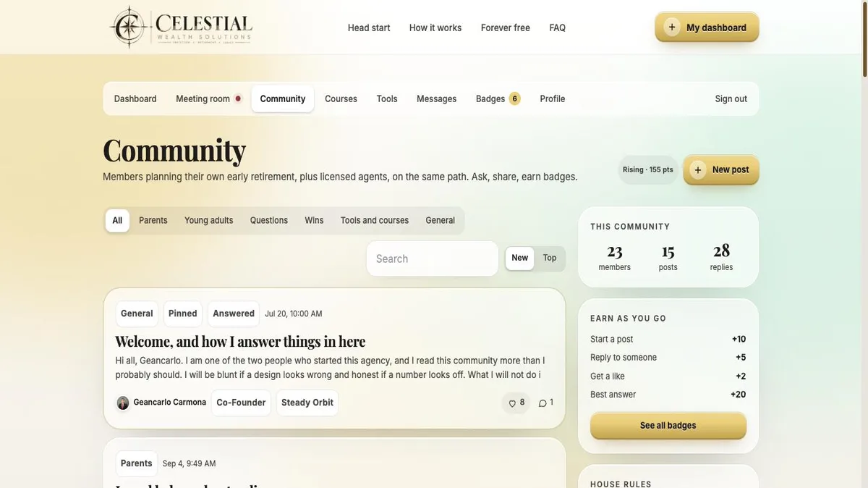Click the 'Start a post' reward row
Screen dimensions: 868x488
tap(668, 339)
